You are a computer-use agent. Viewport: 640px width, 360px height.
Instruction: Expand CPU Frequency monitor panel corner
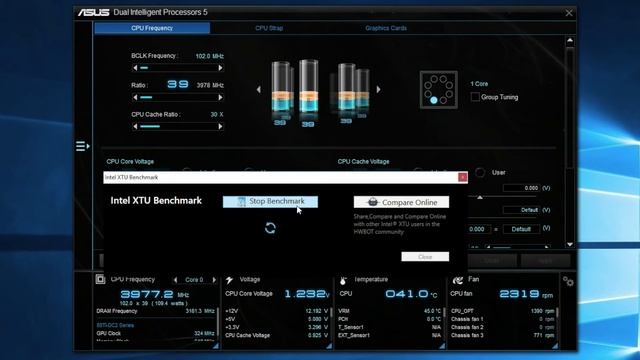[216, 346]
